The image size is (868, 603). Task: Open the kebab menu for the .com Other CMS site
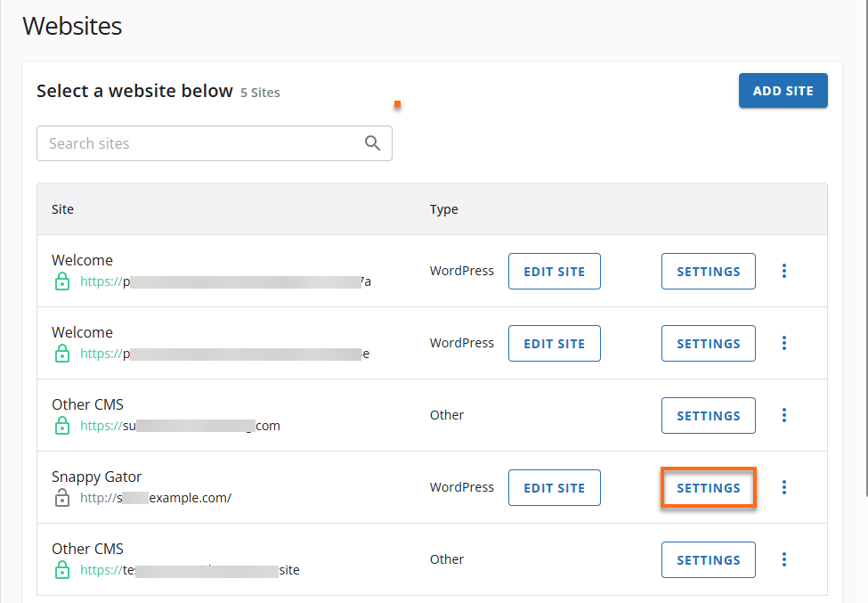[x=783, y=415]
